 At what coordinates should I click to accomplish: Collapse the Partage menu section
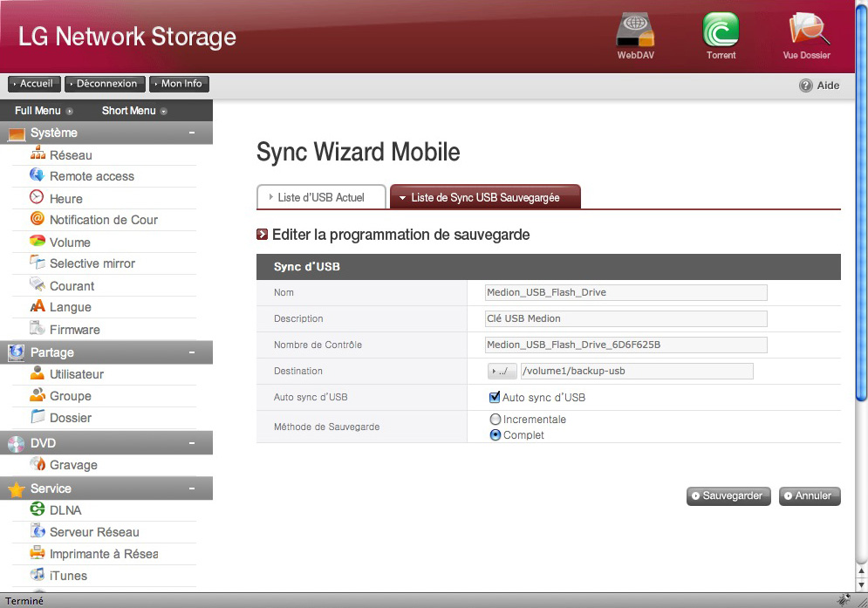click(191, 352)
